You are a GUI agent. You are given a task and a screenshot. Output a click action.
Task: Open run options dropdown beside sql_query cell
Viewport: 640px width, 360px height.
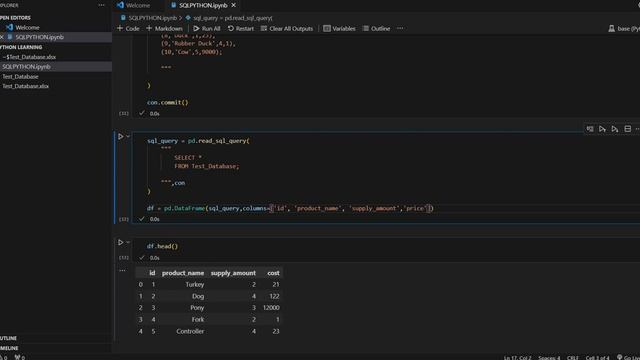pyautogui.click(x=128, y=136)
